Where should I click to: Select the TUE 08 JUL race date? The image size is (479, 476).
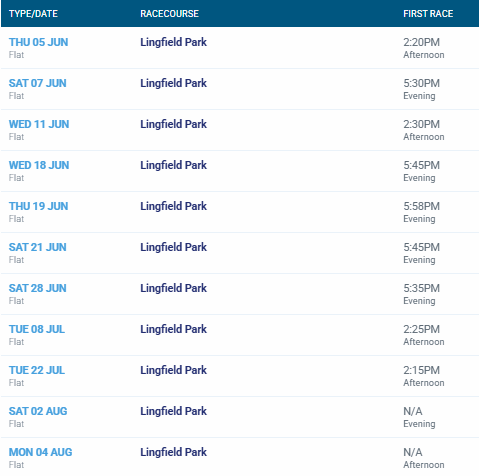coord(37,329)
